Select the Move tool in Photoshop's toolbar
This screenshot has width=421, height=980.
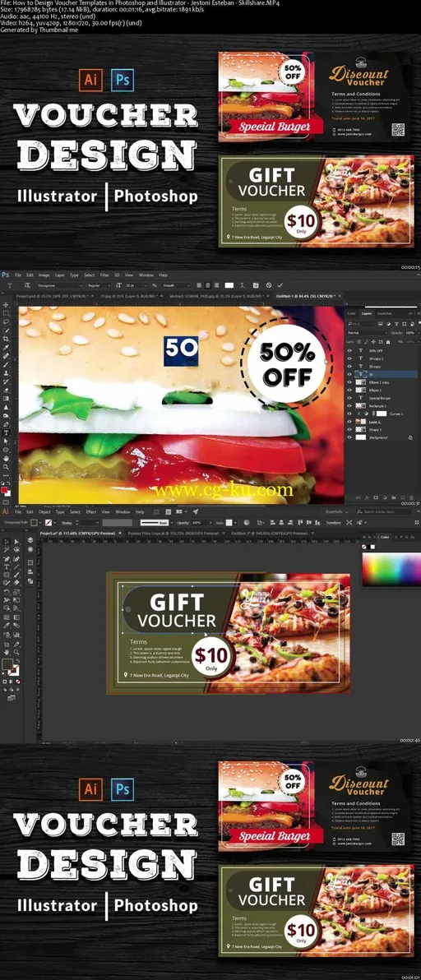tap(6, 305)
